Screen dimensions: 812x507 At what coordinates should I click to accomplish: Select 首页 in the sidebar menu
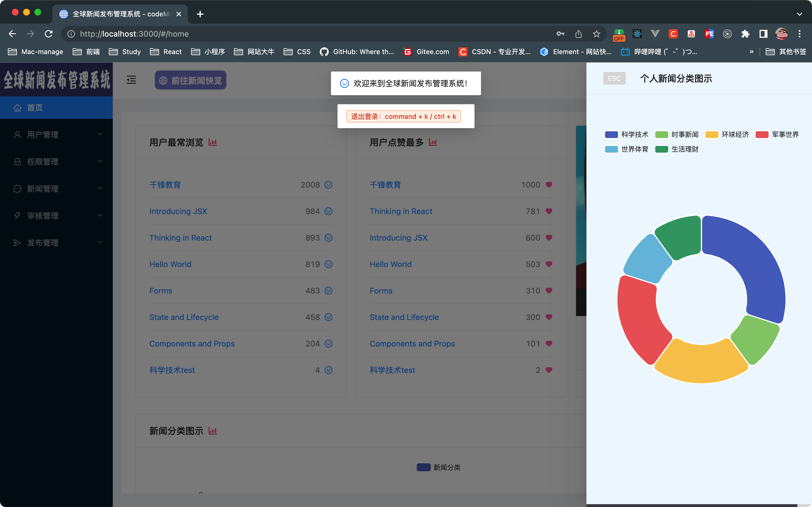click(x=35, y=108)
